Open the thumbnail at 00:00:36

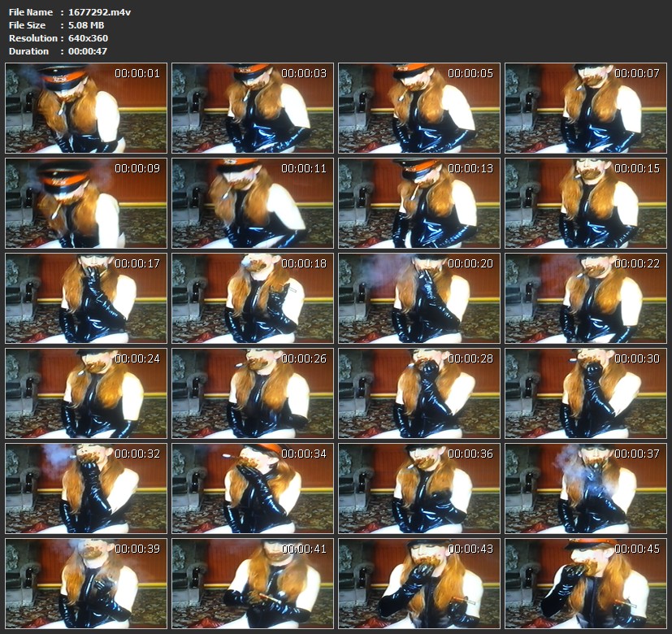coord(419,489)
